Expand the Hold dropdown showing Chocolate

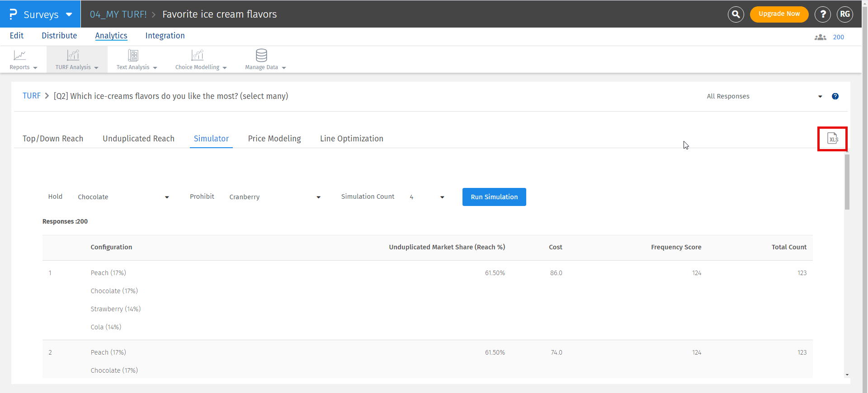tap(123, 197)
